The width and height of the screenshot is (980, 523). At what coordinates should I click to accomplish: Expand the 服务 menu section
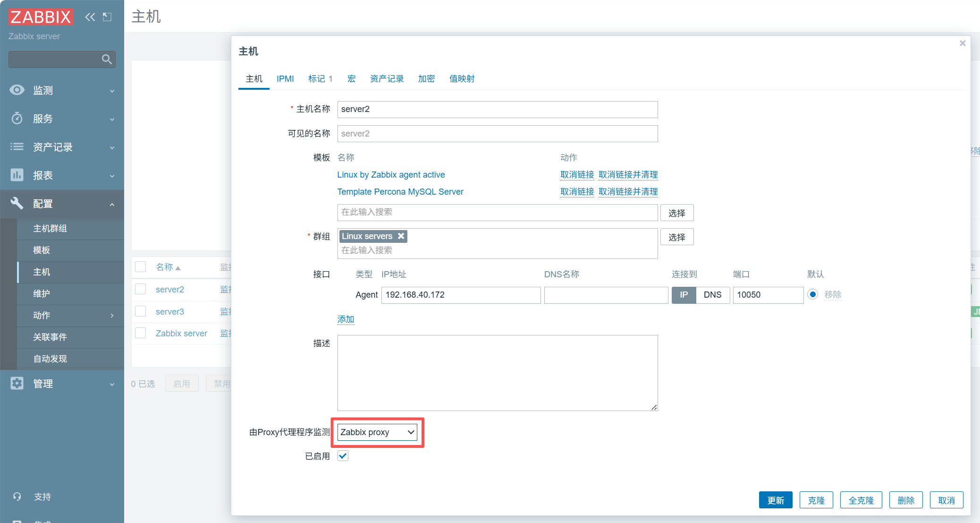coord(112,119)
